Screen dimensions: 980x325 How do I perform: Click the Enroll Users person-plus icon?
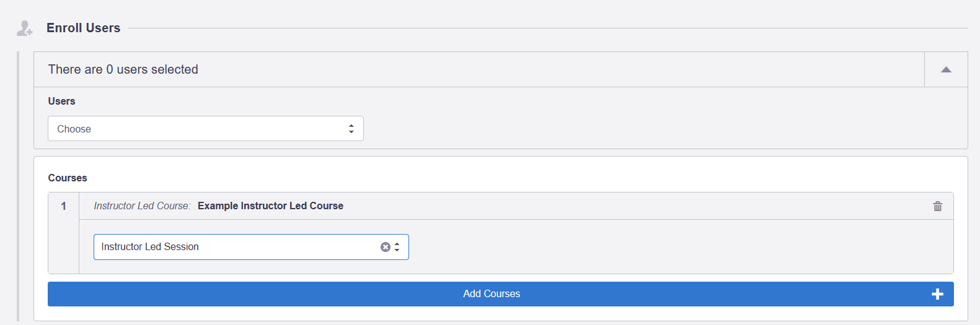click(x=24, y=28)
